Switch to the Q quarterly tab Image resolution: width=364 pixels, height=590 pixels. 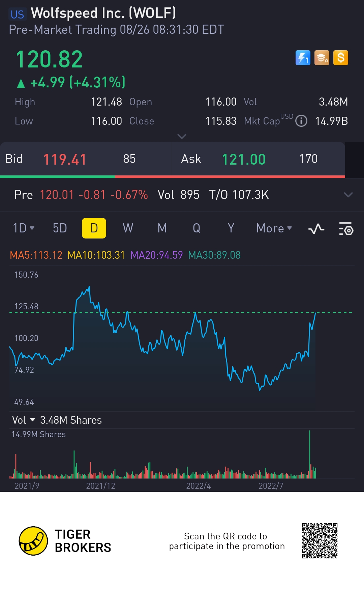[196, 228]
